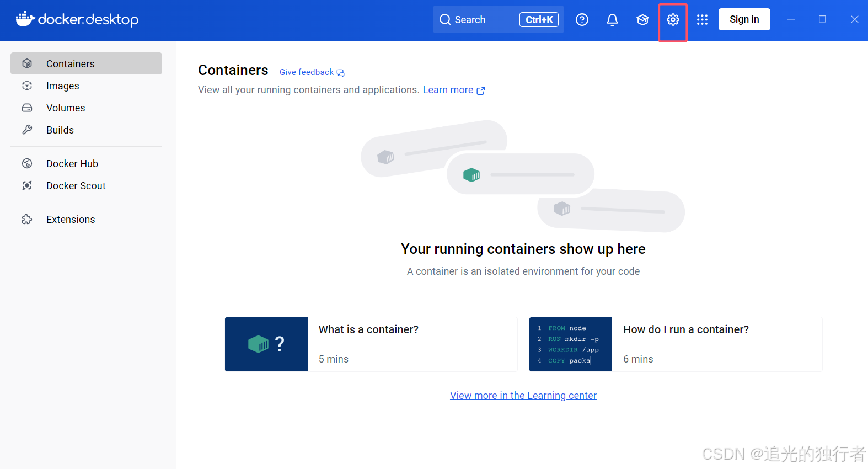The height and width of the screenshot is (469, 868).
Task: Click the feedback speech icon beside Give feedback
Action: (341, 73)
